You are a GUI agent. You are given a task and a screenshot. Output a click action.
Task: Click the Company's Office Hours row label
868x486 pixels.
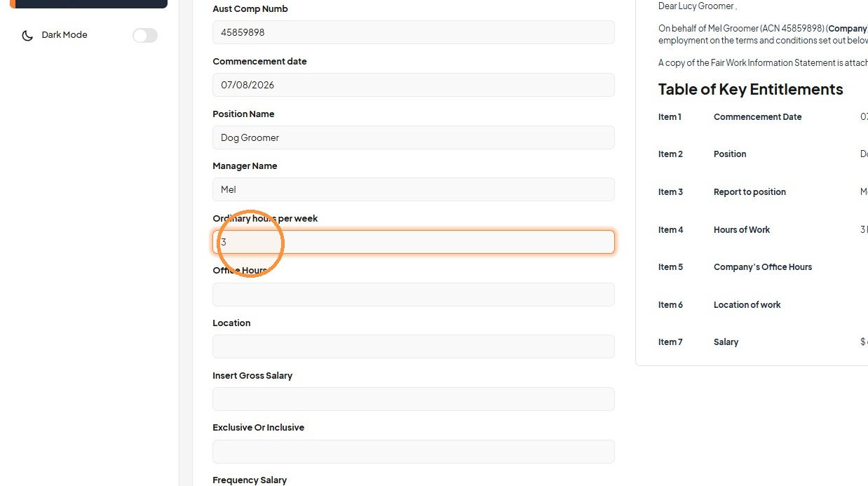coord(763,267)
